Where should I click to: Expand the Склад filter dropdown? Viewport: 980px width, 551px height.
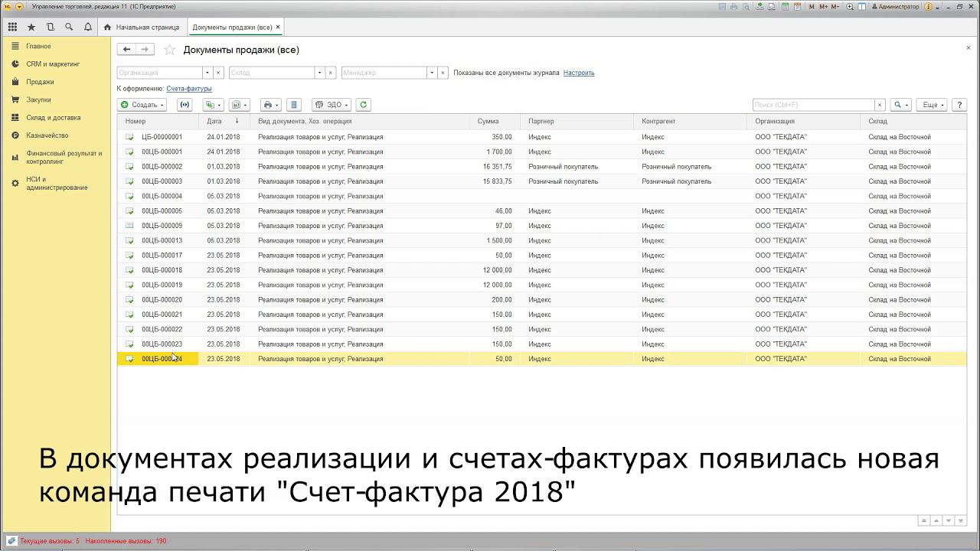tap(319, 73)
